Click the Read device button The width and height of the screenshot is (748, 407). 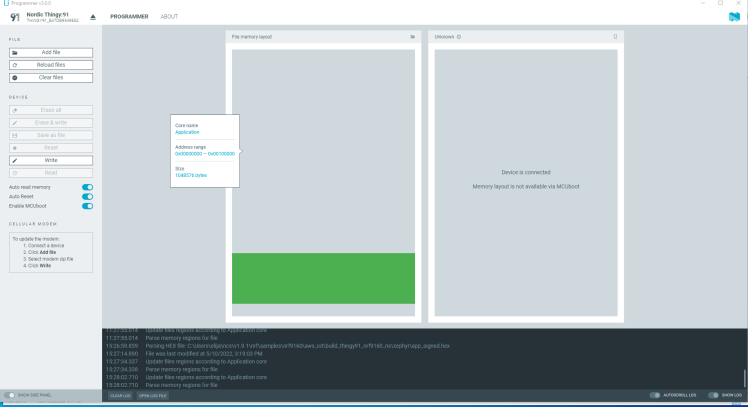(x=51, y=173)
